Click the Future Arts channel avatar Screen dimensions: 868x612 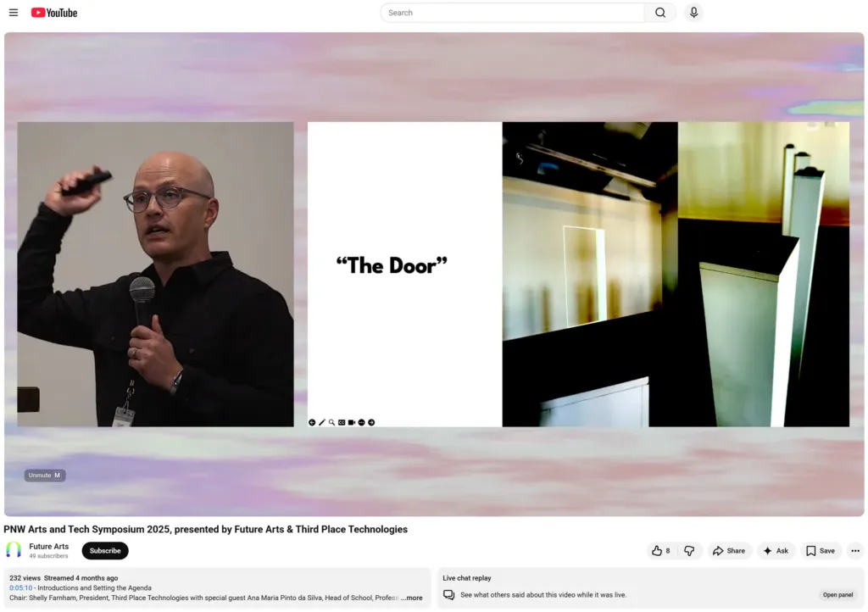[14, 551]
